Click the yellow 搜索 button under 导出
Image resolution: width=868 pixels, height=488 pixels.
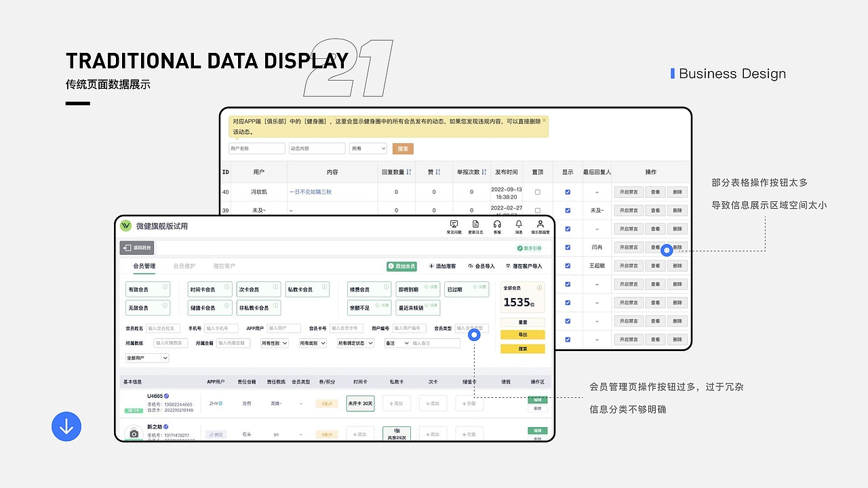click(x=523, y=349)
